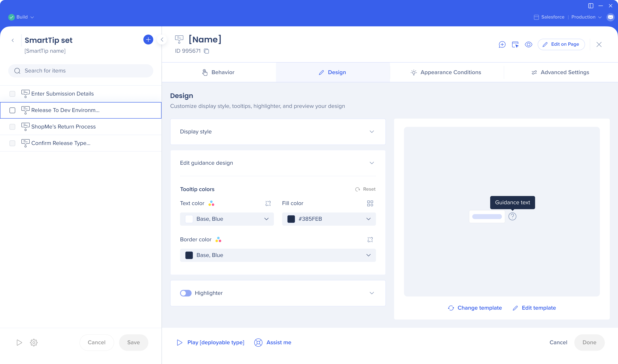Select the ShopMe's Return Process item
This screenshot has width=618, height=364.
[81, 127]
